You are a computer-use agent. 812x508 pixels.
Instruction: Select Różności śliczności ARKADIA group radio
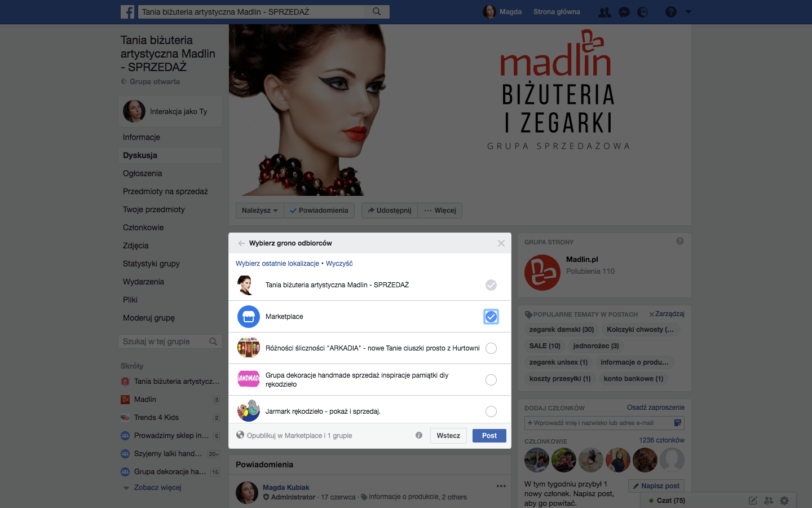[x=491, y=348]
